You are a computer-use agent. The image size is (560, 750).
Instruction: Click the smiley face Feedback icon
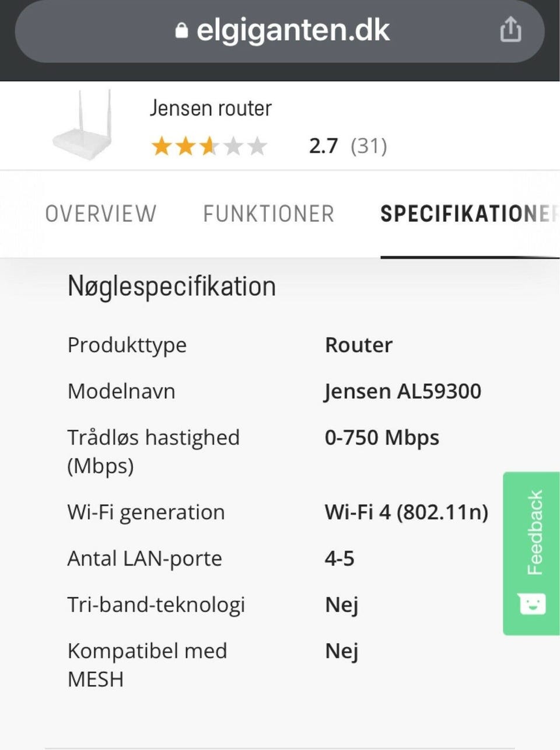(531, 604)
